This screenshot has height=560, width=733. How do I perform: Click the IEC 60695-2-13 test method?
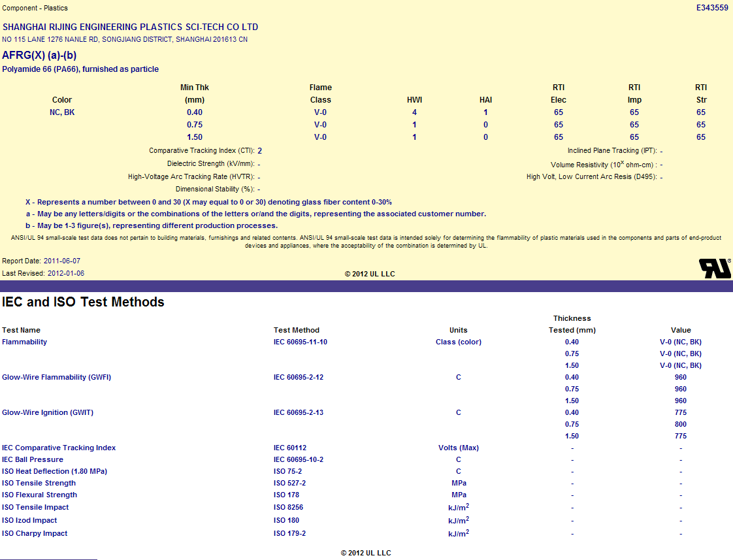point(299,412)
